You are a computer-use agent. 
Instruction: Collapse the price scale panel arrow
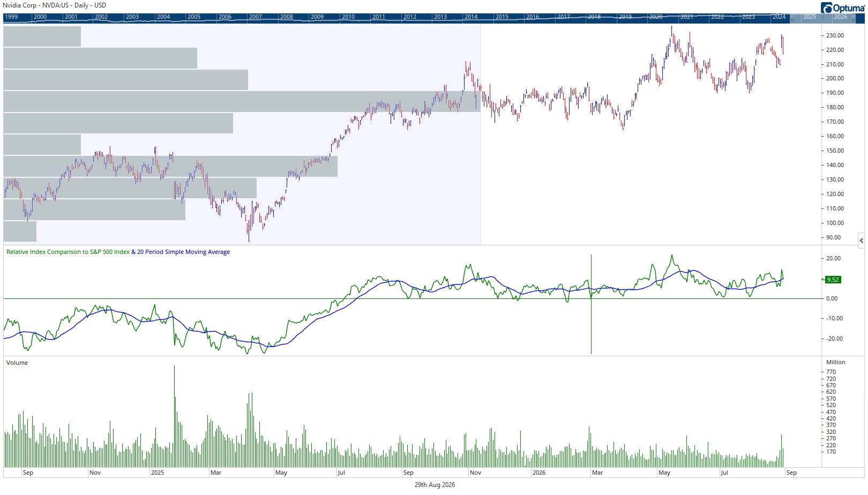click(x=861, y=239)
